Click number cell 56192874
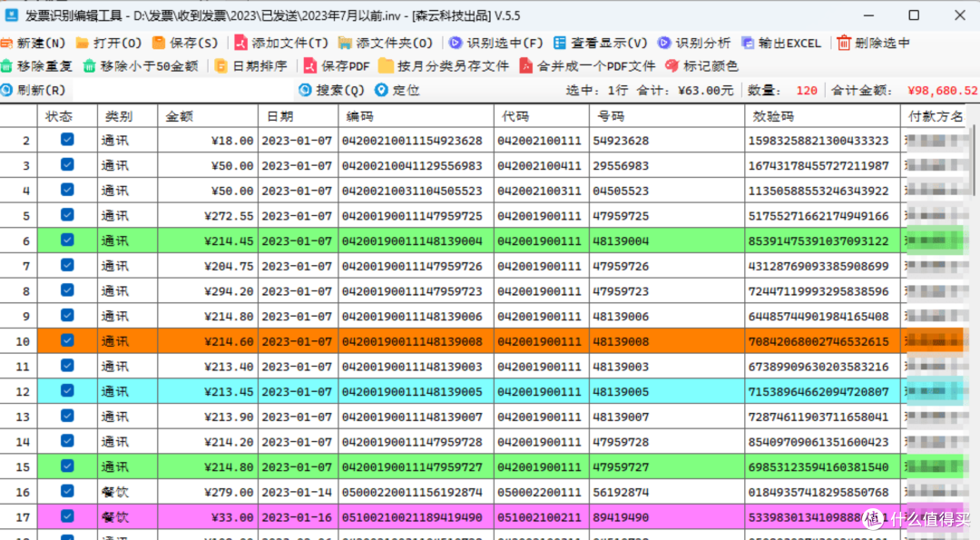 (667, 492)
